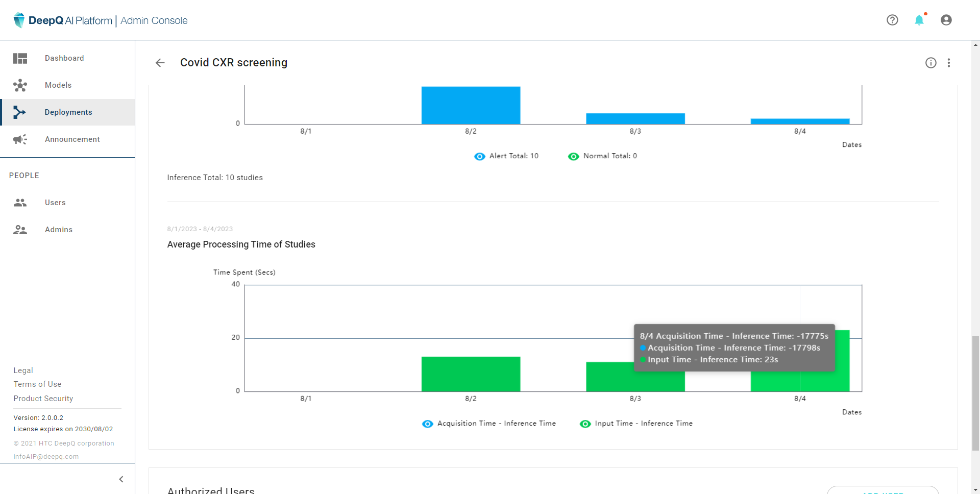Click the Dashboard grid icon
980x494 pixels.
coord(20,58)
